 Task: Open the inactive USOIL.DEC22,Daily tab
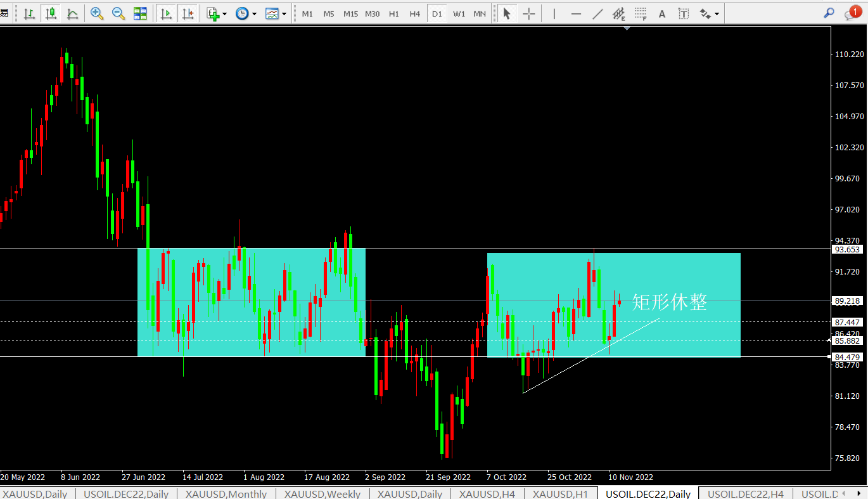click(x=126, y=494)
